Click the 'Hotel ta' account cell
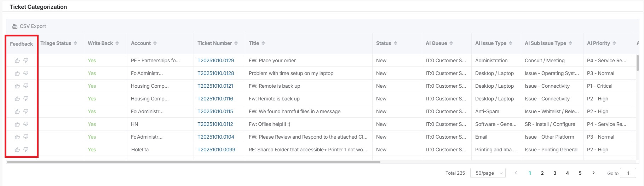 coord(140,150)
